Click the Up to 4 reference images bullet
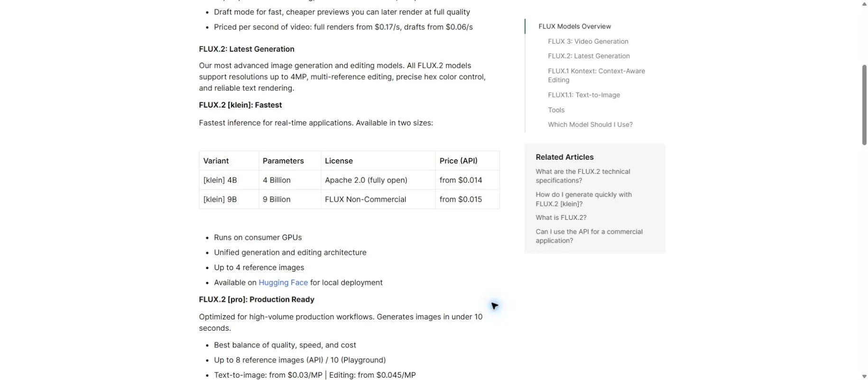The image size is (868, 380). 259,268
